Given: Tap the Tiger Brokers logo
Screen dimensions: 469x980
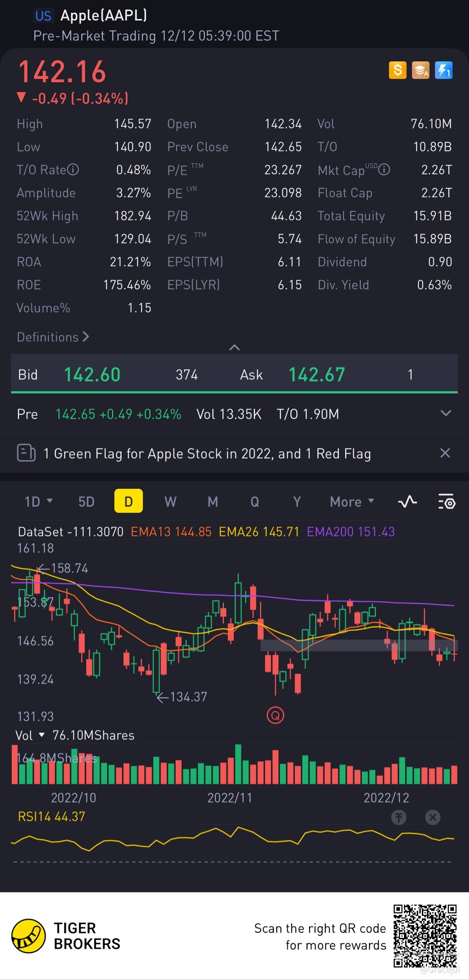Looking at the screenshot, I should click(x=66, y=936).
